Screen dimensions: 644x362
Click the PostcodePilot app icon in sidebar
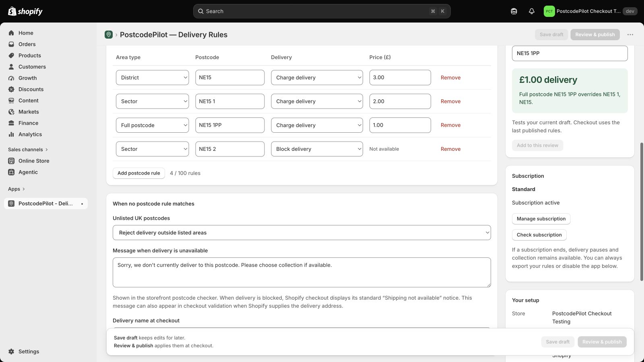[11, 204]
